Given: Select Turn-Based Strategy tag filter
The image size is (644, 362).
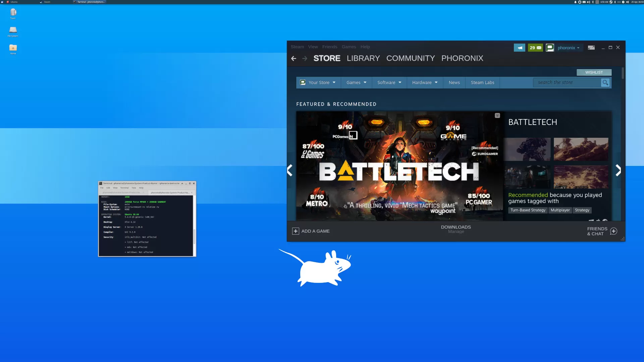Looking at the screenshot, I should [x=528, y=210].
